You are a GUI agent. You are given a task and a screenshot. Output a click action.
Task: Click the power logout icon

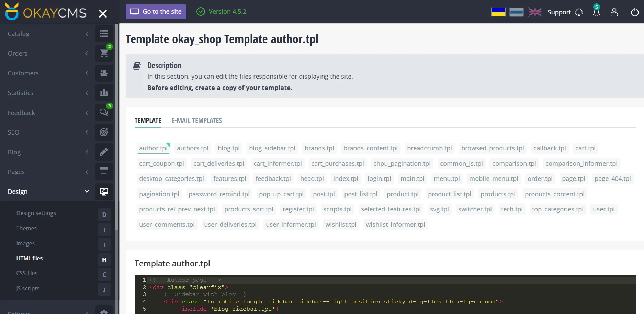click(635, 12)
